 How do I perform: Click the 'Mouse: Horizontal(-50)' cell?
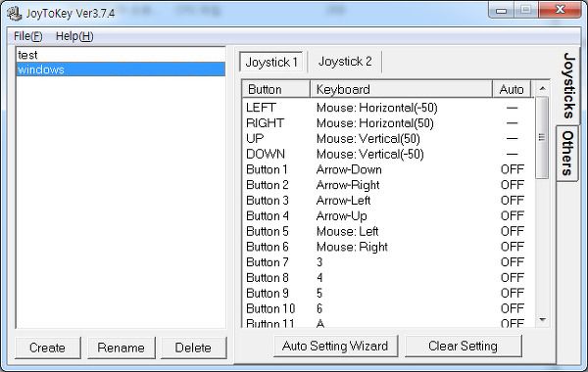pos(377,108)
